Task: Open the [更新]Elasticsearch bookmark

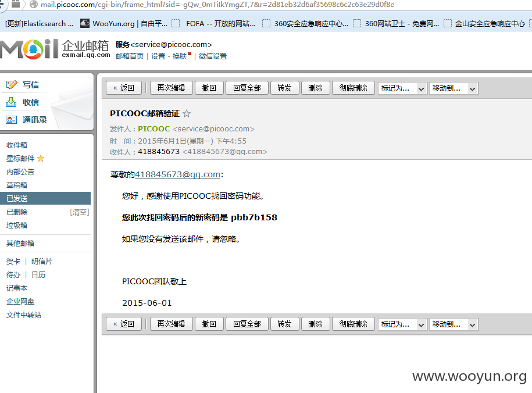Action: (40, 23)
